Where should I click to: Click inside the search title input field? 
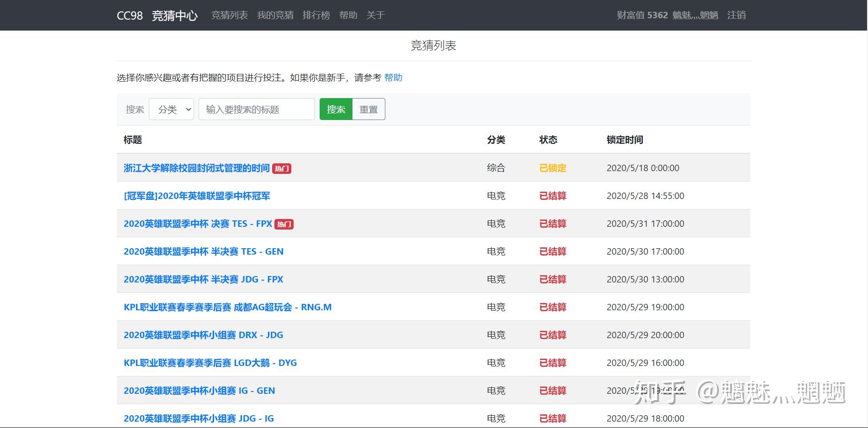coord(256,109)
